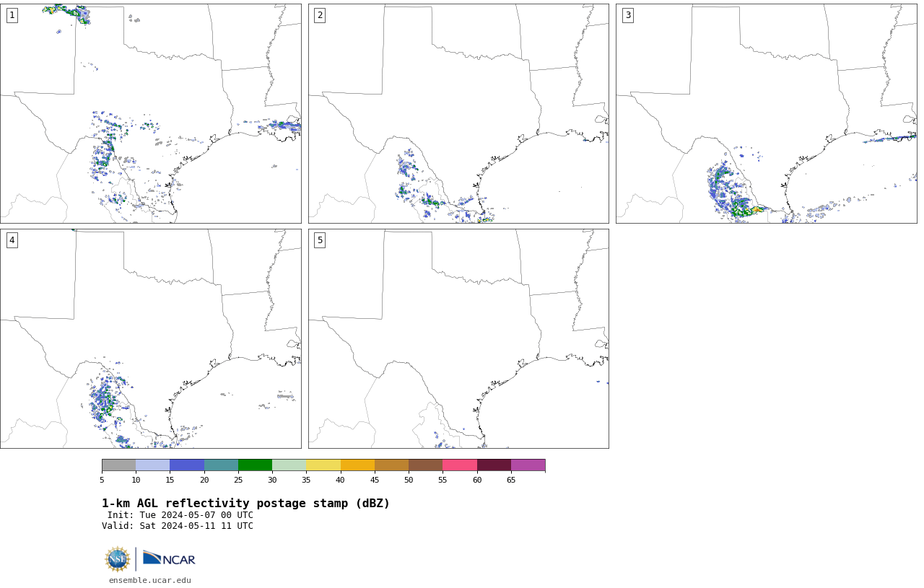Click the colorbar tick label 20
The width and height of the screenshot is (924, 588).
tap(204, 480)
